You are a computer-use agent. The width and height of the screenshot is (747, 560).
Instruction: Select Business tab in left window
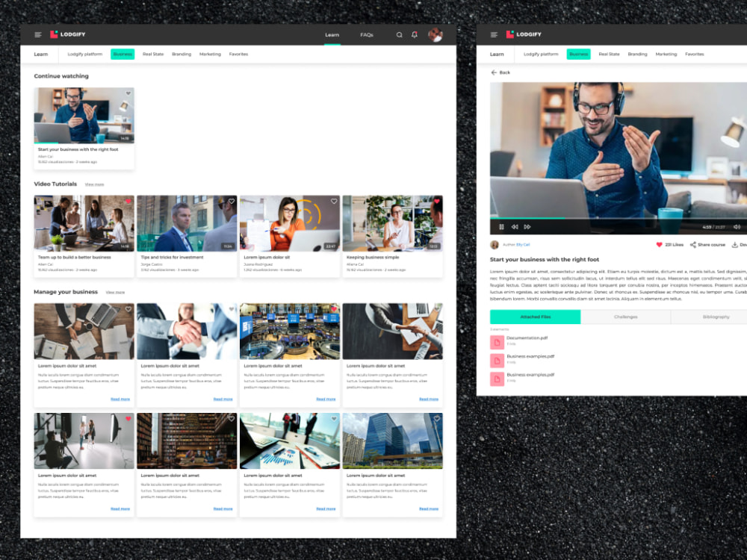[x=123, y=55]
